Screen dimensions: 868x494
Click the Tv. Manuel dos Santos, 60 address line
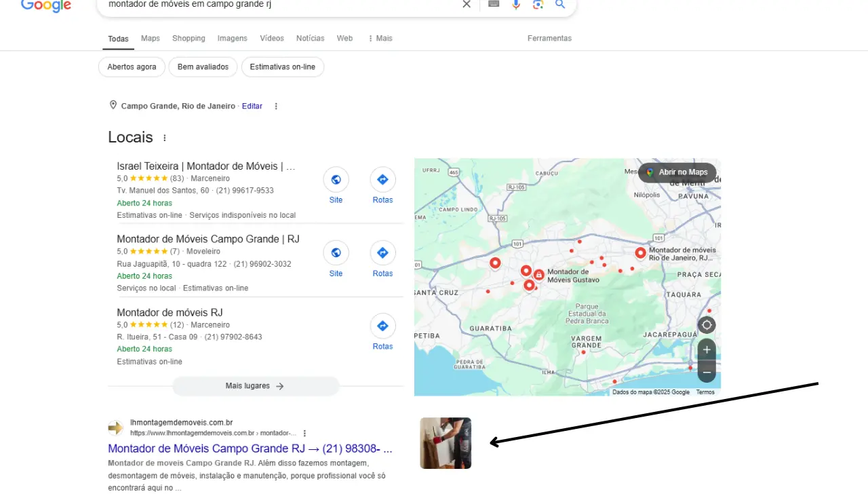(x=163, y=191)
